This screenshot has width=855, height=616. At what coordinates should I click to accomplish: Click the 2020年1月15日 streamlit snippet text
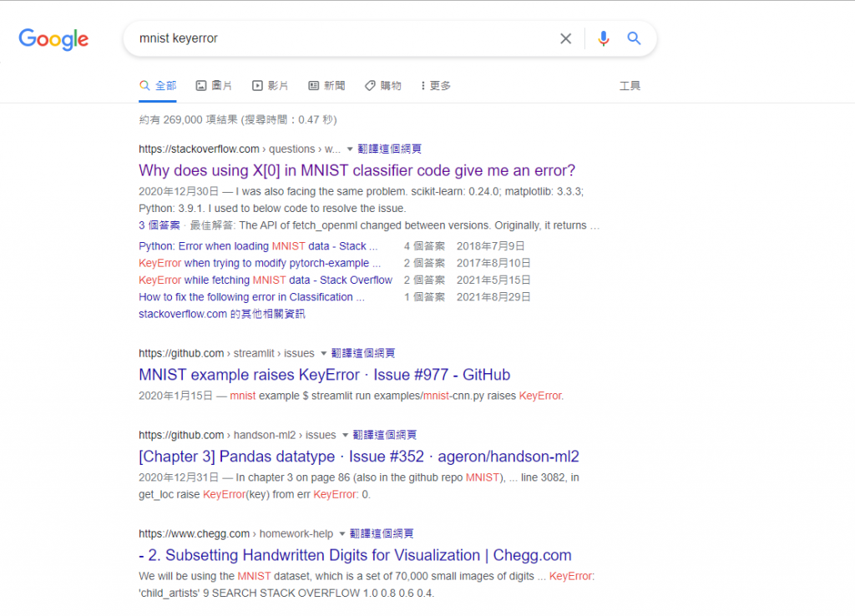click(352, 396)
